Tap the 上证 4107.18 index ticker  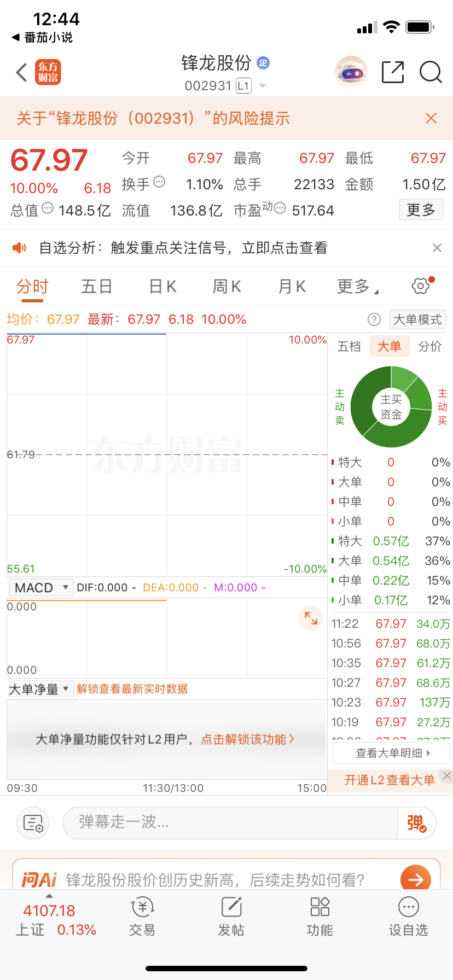pos(56,920)
